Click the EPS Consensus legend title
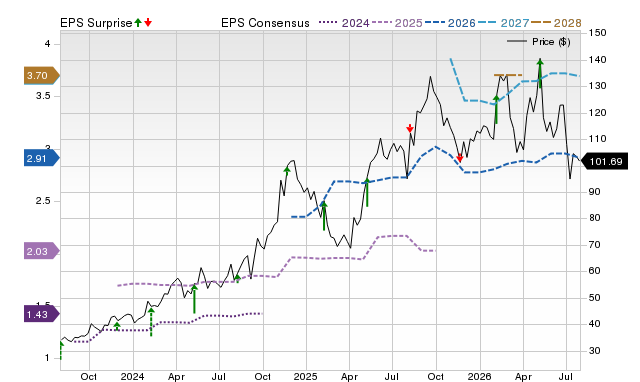The width and height of the screenshot is (640, 382). coord(265,23)
